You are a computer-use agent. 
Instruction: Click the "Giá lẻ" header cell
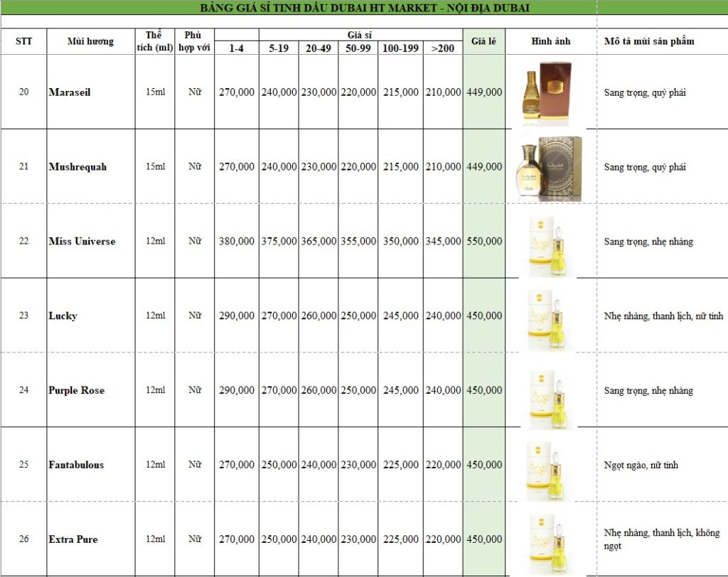coord(483,41)
